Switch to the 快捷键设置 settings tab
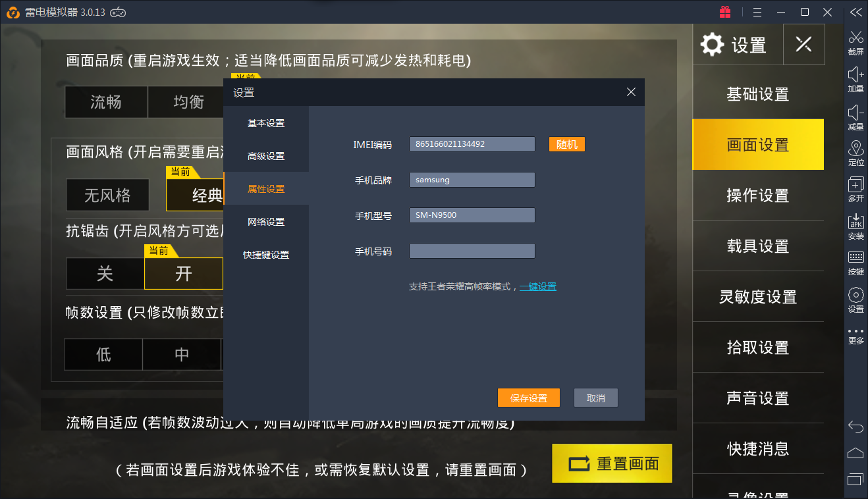Image resolution: width=868 pixels, height=499 pixels. point(266,254)
